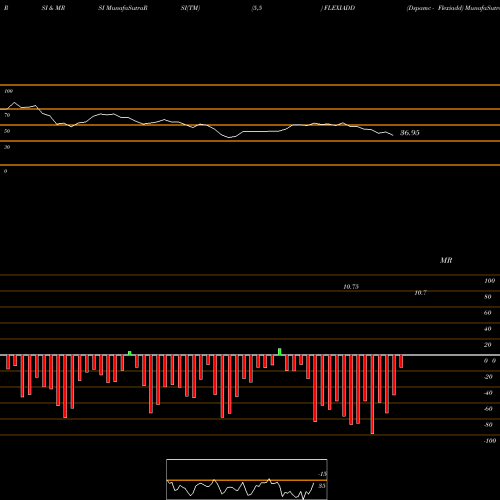Click the -15 value in mini chart
The width and height of the screenshot is (500, 500).
point(322,474)
